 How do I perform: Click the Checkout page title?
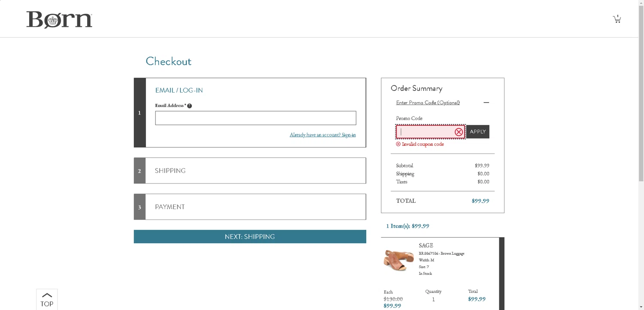coord(168,61)
